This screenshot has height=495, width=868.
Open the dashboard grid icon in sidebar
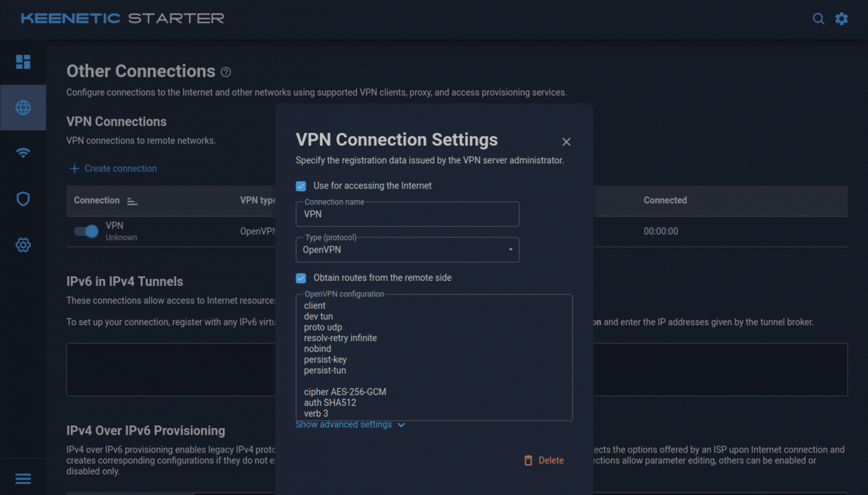[23, 62]
